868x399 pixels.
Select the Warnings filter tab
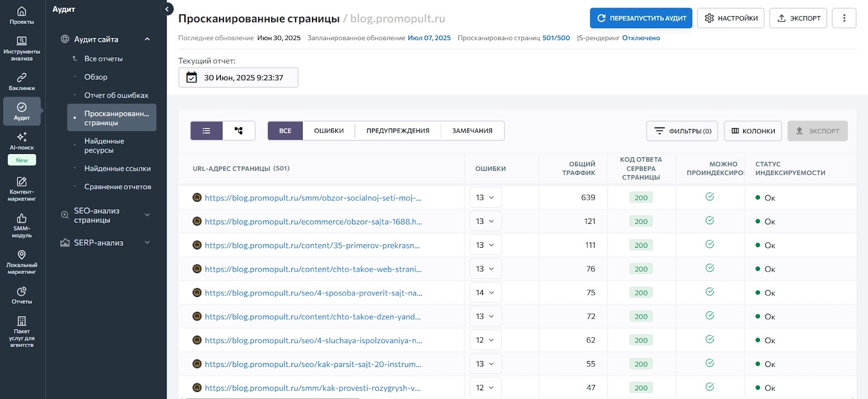tap(398, 131)
